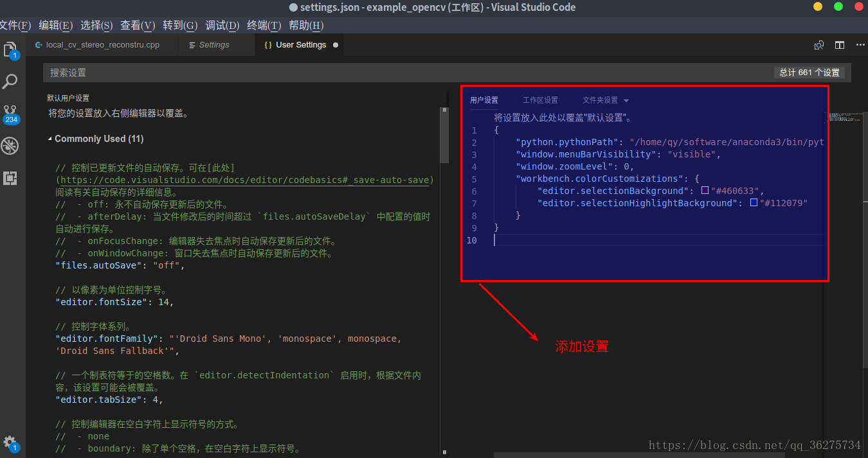
Task: Click the 默认用户设置 header text
Action: [68, 98]
